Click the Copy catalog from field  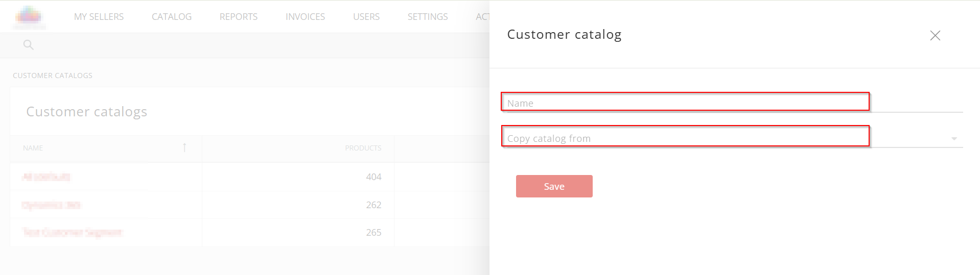734,138
